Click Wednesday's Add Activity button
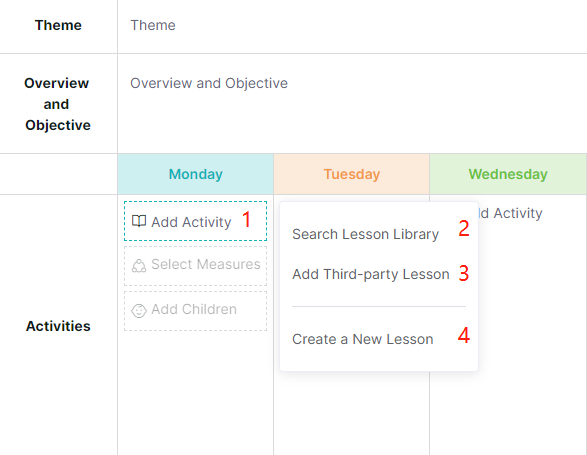Screen dimensions: 587x455 click(511, 213)
